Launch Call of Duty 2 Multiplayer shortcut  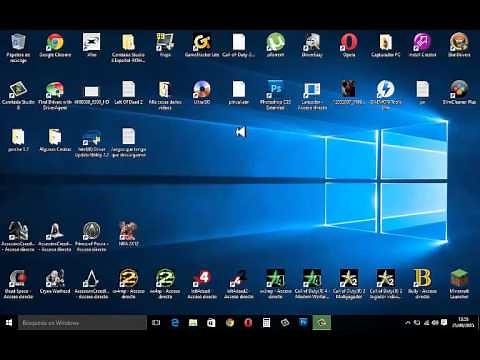pos(349,278)
